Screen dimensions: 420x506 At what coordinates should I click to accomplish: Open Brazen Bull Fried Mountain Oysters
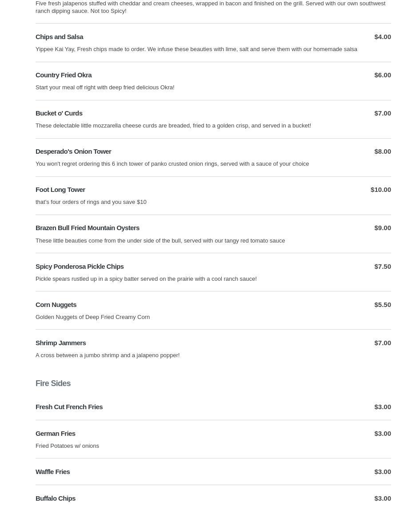tap(87, 228)
